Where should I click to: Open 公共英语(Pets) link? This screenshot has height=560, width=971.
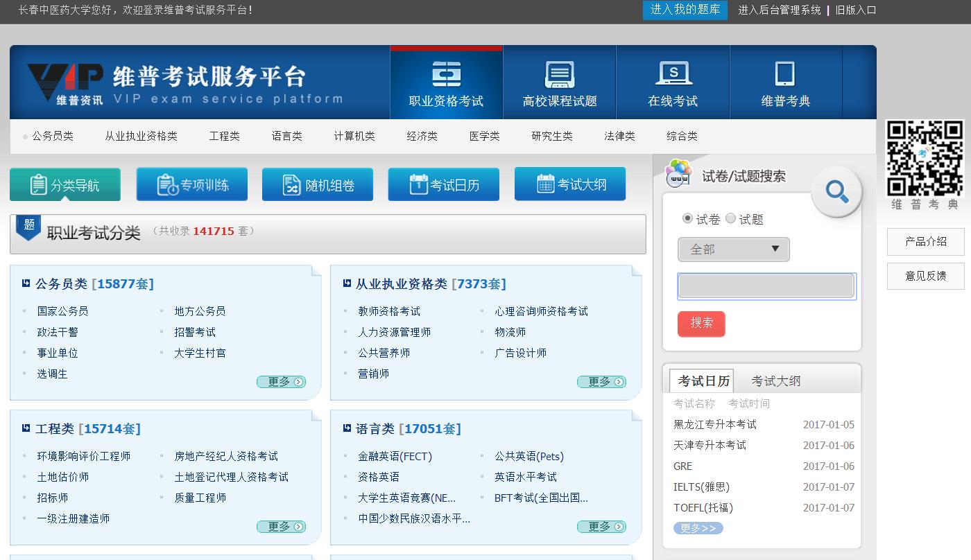529,456
